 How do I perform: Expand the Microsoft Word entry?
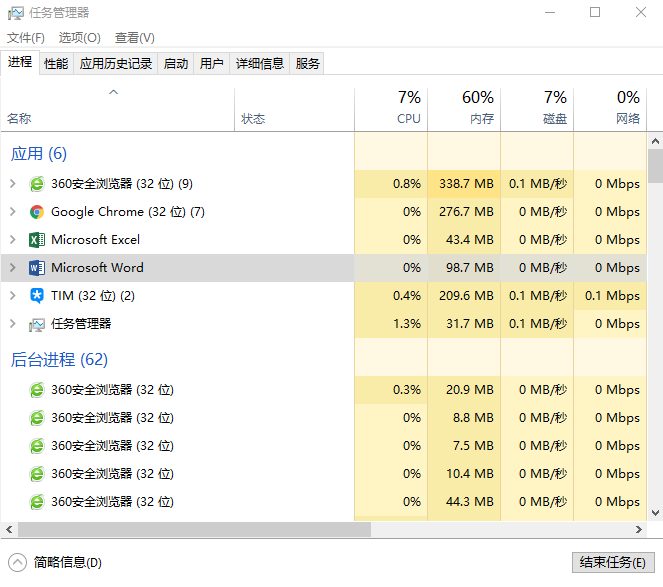coord(13,267)
